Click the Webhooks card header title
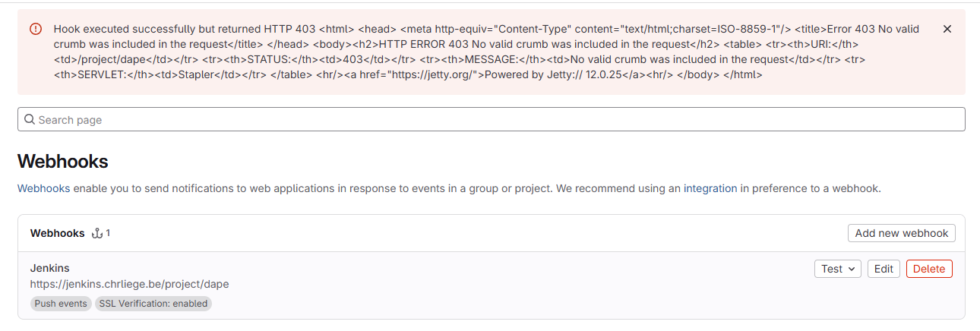The height and width of the screenshot is (331, 980). [x=57, y=233]
